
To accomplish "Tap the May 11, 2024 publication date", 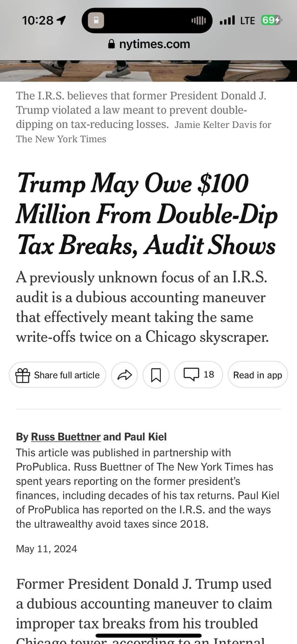I will click(46, 549).
